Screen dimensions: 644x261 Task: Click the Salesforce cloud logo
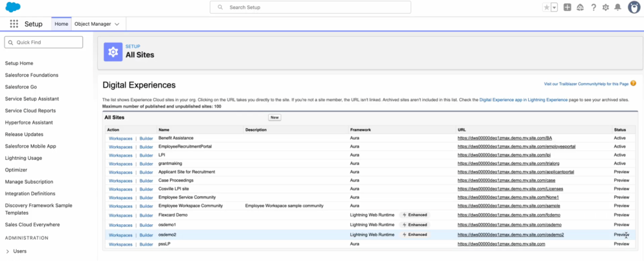pyautogui.click(x=12, y=7)
